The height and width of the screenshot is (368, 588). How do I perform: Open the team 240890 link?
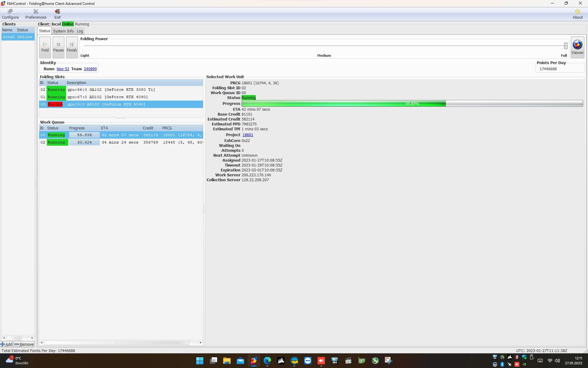pos(90,69)
